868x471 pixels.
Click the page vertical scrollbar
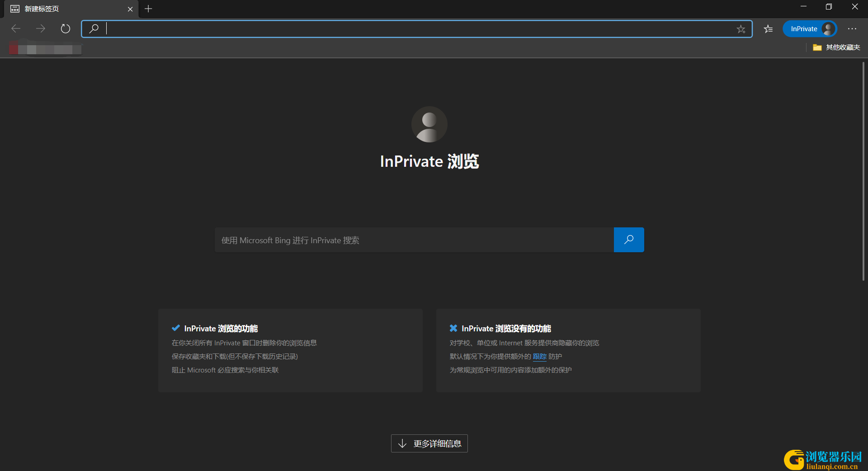(863, 172)
